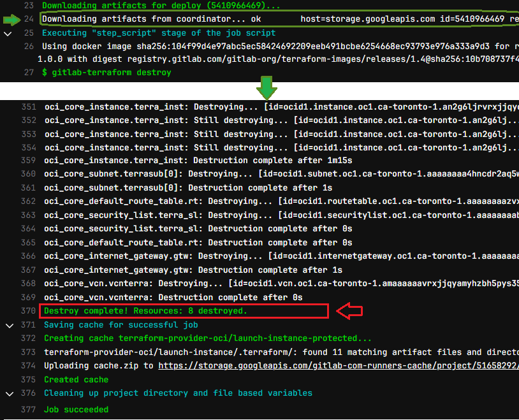This screenshot has height=420, width=519.
Task: Select "oci_core_vcn.vcnterra: Destroying..." log line
Action: pyautogui.click(x=282, y=284)
